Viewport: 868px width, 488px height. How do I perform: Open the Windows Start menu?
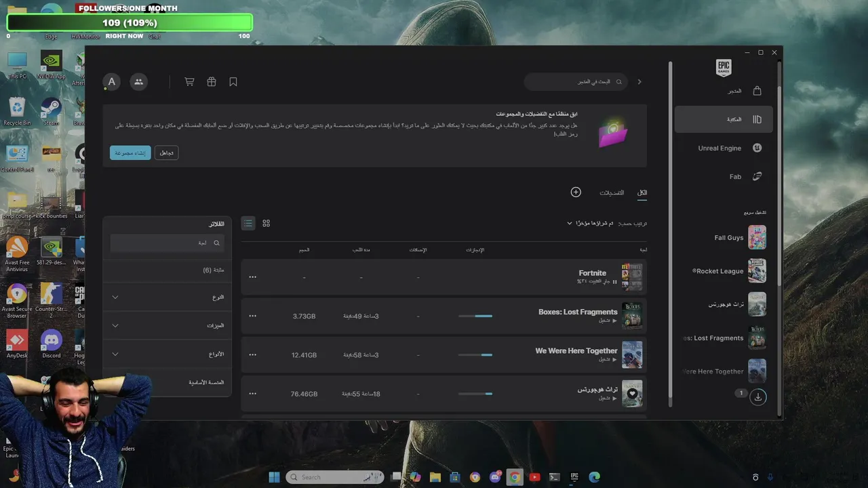coord(274,477)
